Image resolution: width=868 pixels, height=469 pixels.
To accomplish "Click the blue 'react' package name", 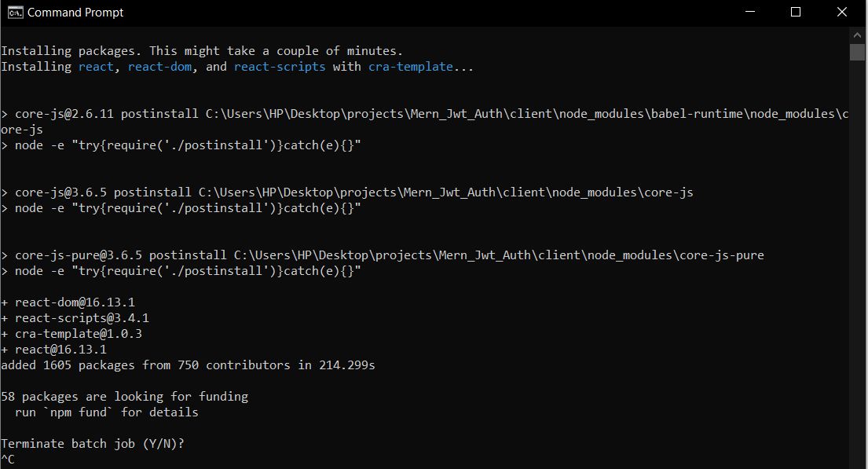I will tap(96, 67).
